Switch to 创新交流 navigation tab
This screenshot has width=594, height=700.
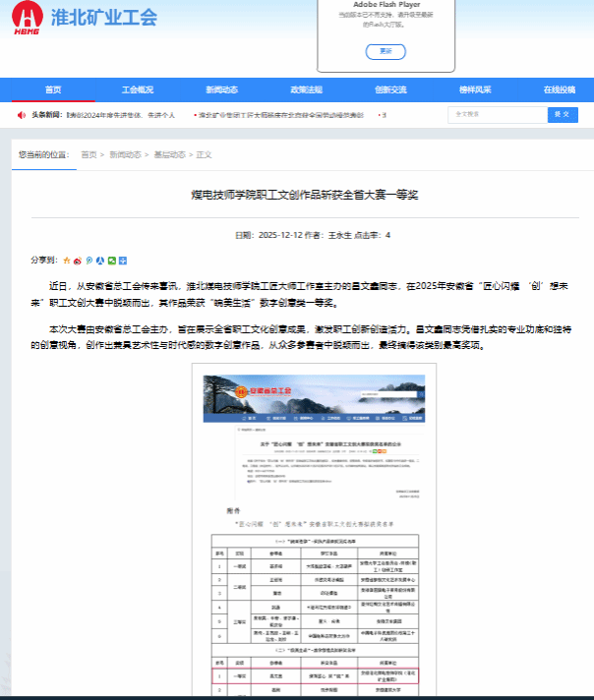[x=390, y=89]
